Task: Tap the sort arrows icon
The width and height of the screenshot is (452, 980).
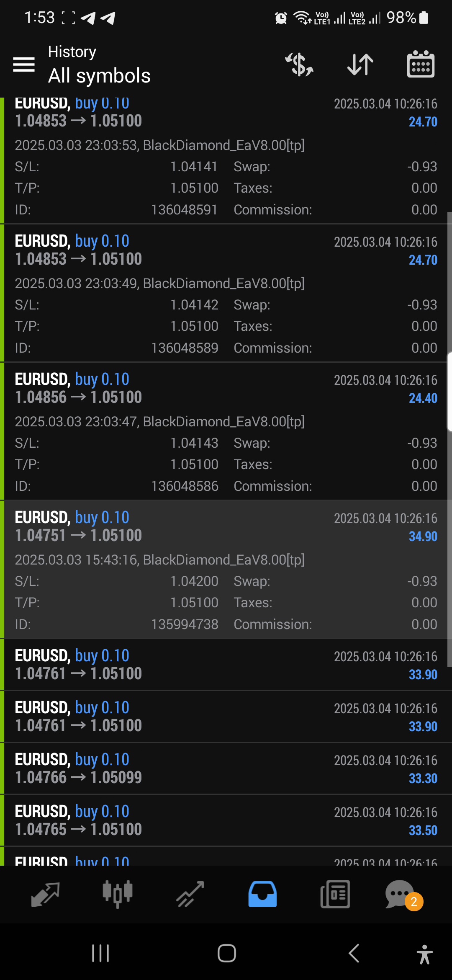Action: [360, 64]
